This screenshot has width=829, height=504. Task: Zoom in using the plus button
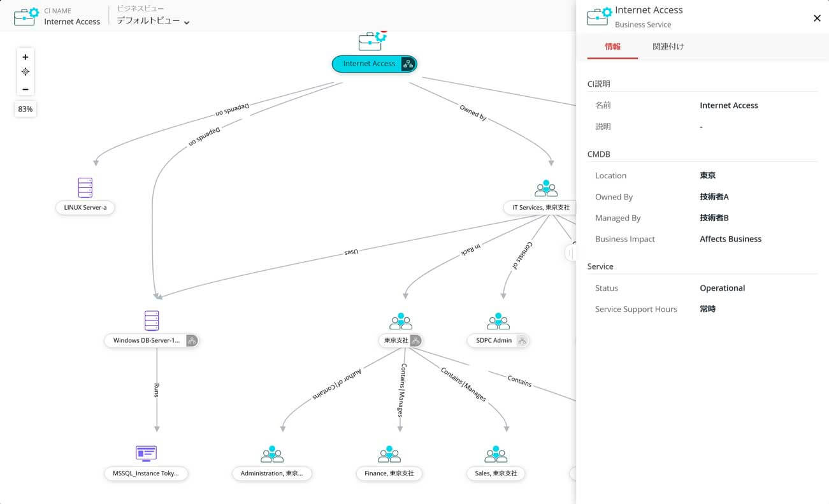pyautogui.click(x=25, y=57)
